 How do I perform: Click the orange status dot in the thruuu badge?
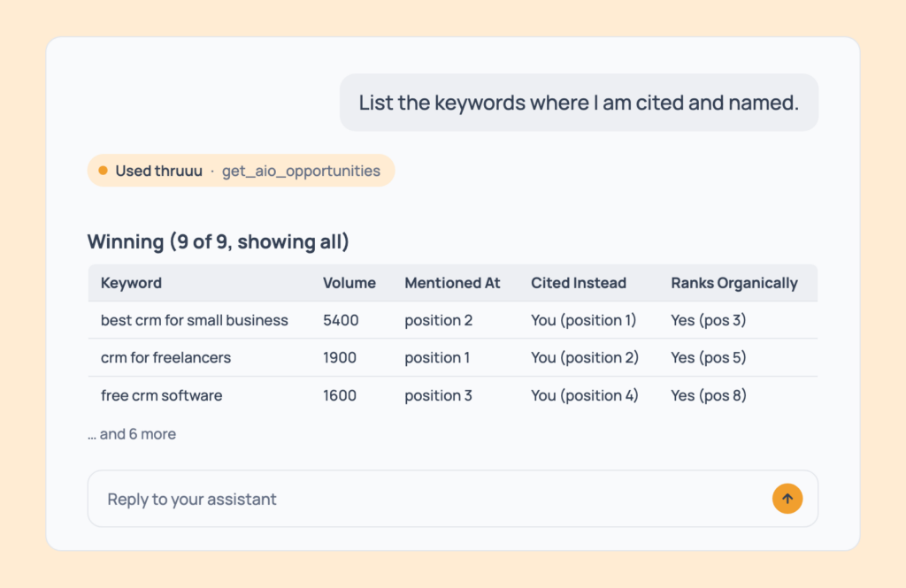pos(103,171)
